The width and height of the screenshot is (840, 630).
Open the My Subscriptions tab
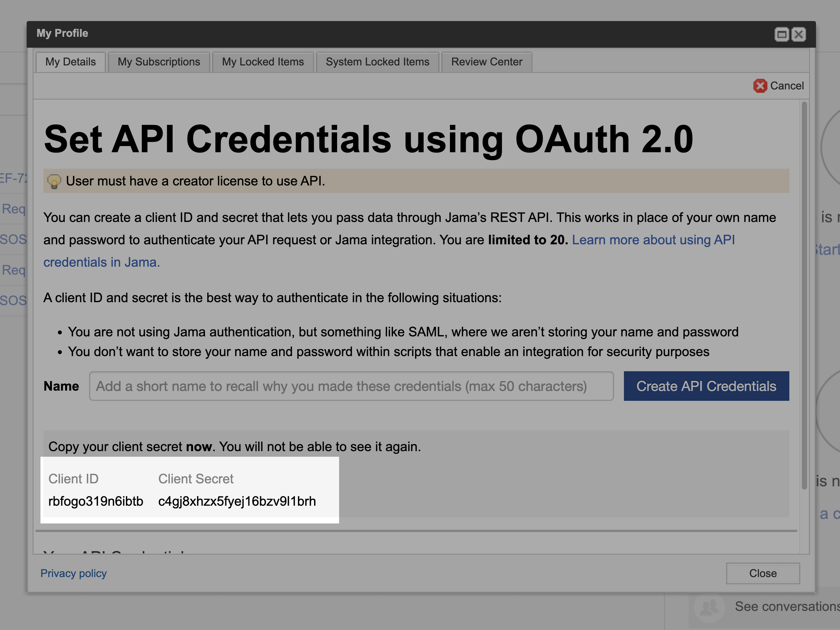pos(159,62)
